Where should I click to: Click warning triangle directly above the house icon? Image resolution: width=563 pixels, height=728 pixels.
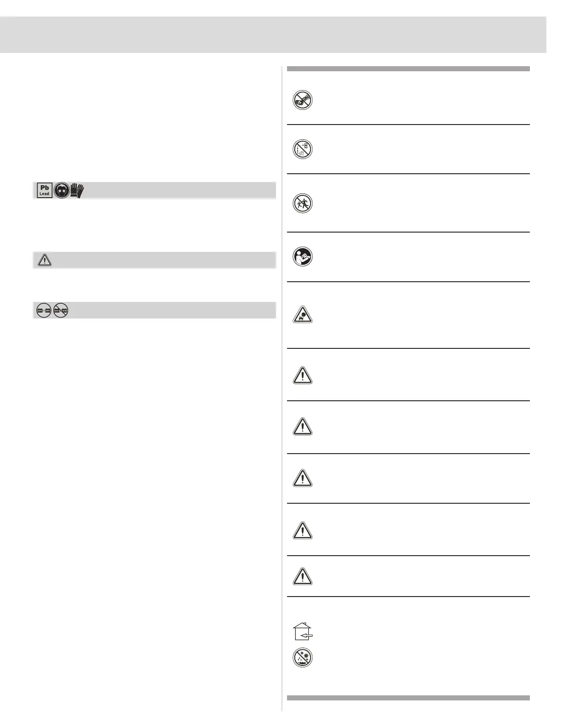coord(303,576)
